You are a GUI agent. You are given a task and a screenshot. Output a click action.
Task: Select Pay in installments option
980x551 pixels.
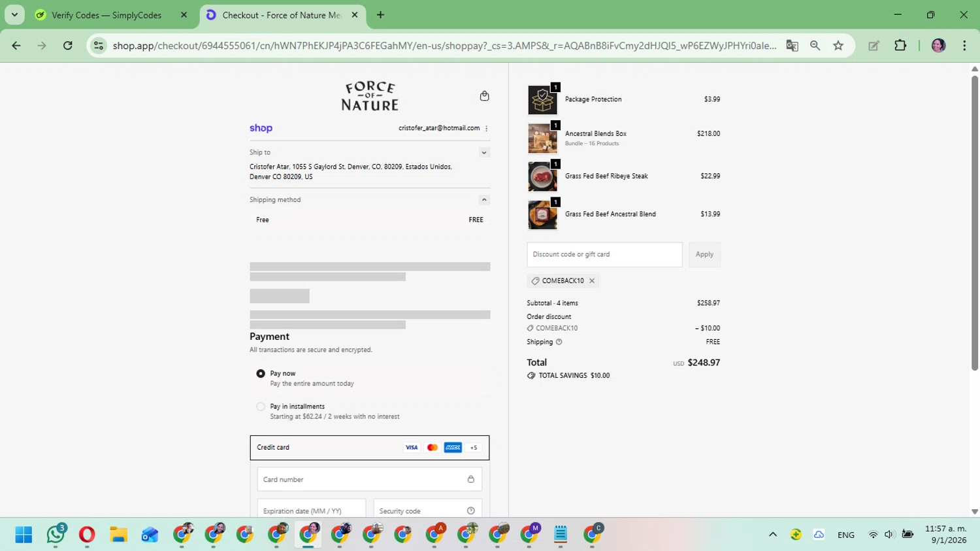(261, 407)
